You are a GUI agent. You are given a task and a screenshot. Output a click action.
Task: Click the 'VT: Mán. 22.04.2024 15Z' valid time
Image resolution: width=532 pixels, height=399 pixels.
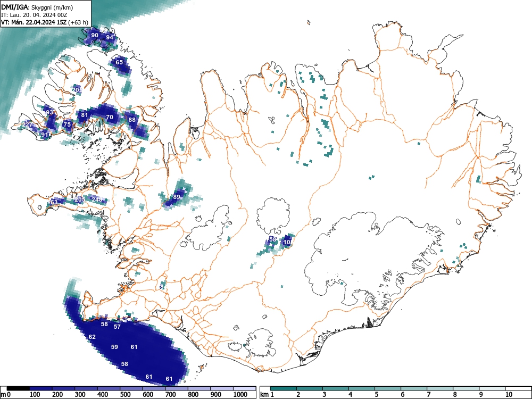click(x=34, y=22)
